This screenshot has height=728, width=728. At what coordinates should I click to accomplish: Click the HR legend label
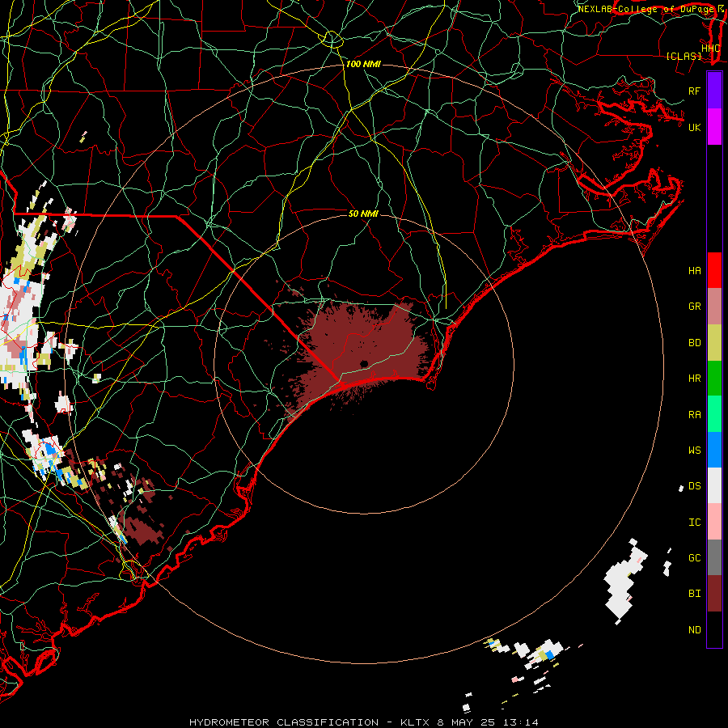point(695,379)
